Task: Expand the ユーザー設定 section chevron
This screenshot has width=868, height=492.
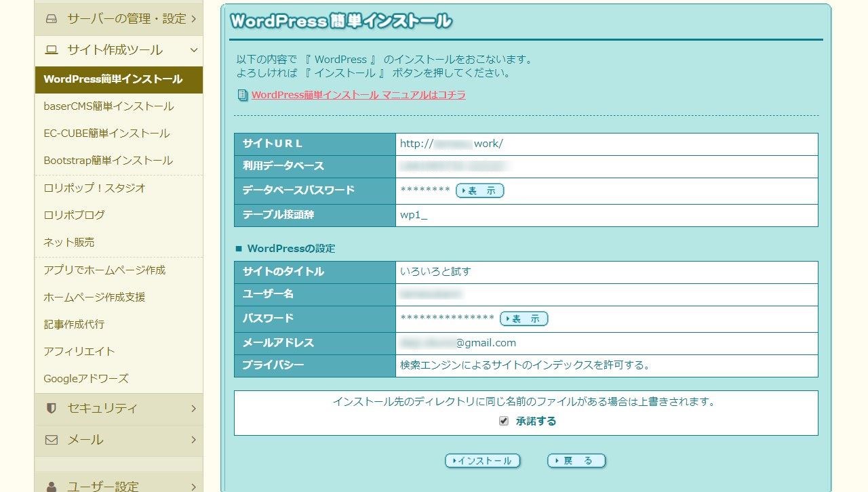Action: pyautogui.click(x=193, y=487)
